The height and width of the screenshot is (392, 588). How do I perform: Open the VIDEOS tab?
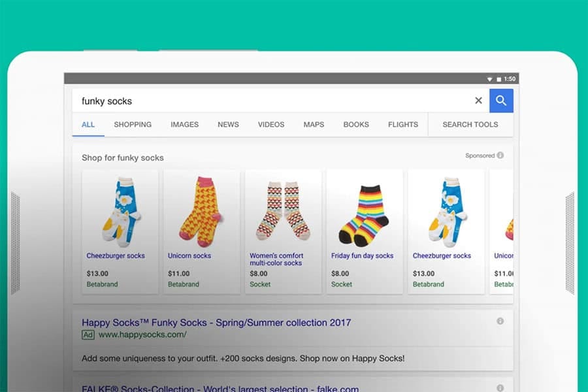pos(271,125)
